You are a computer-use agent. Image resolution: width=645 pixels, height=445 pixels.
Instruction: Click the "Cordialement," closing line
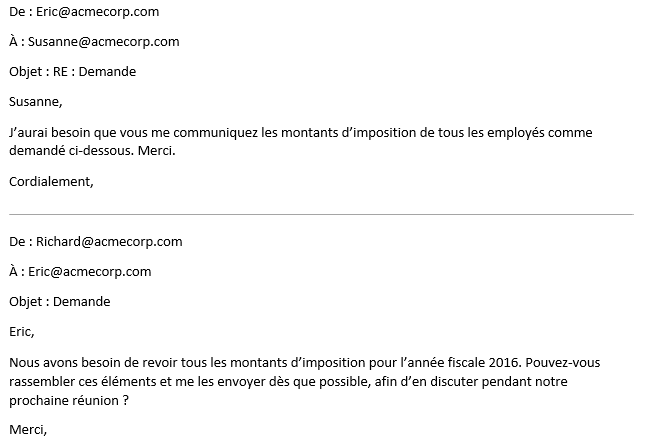click(50, 181)
